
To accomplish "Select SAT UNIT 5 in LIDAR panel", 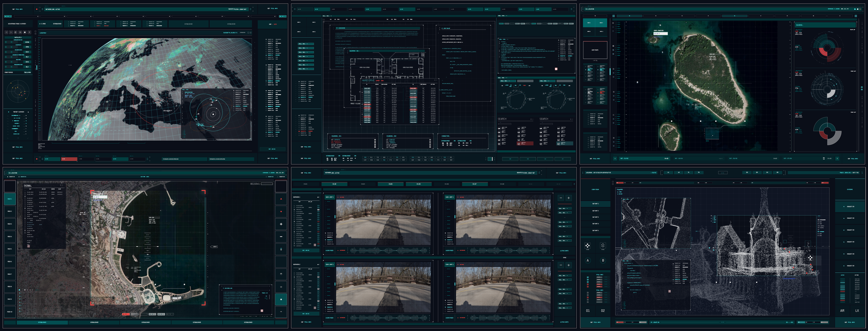I will click(x=595, y=230).
